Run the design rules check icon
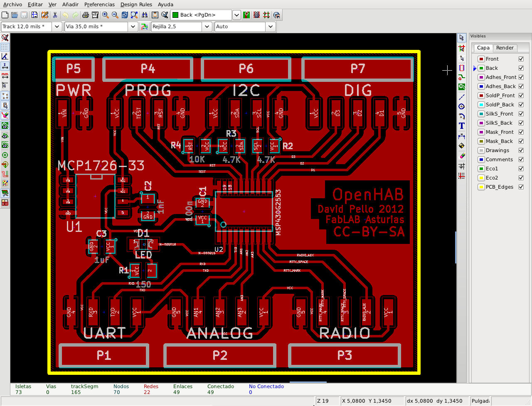Viewport: 532px width, 406px height. point(165,15)
